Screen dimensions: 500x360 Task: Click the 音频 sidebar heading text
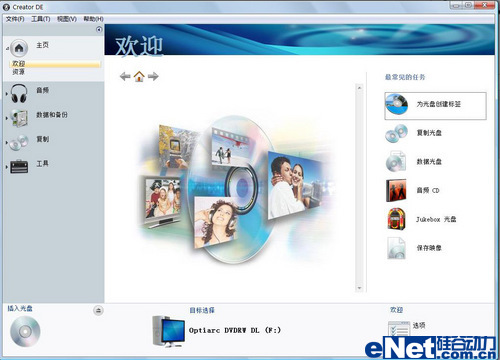point(42,90)
